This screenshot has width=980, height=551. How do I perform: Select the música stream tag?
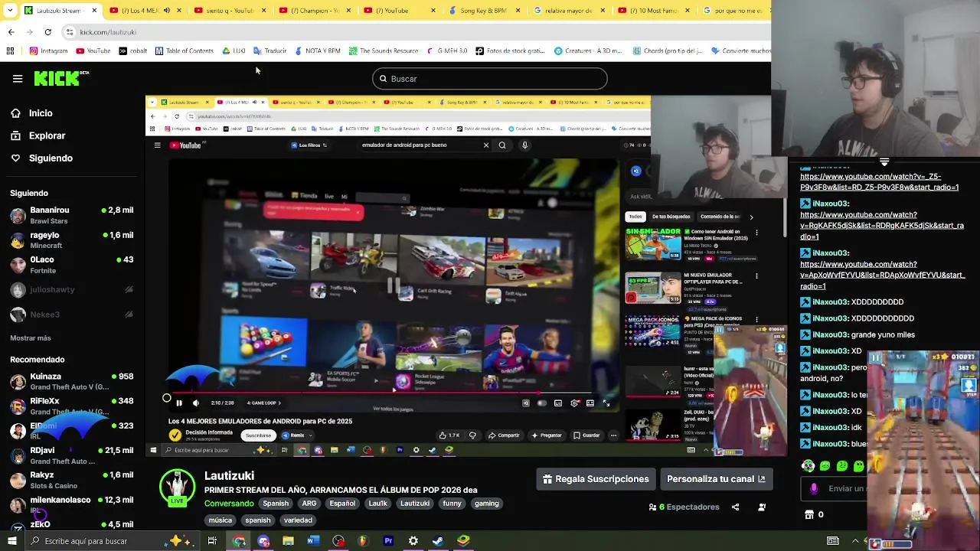(x=220, y=520)
